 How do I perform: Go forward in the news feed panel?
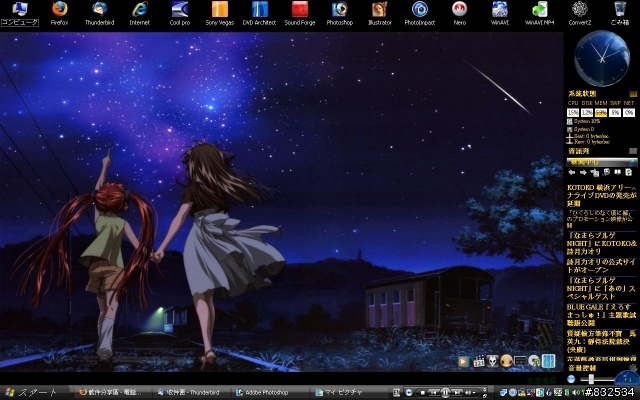coord(583,173)
